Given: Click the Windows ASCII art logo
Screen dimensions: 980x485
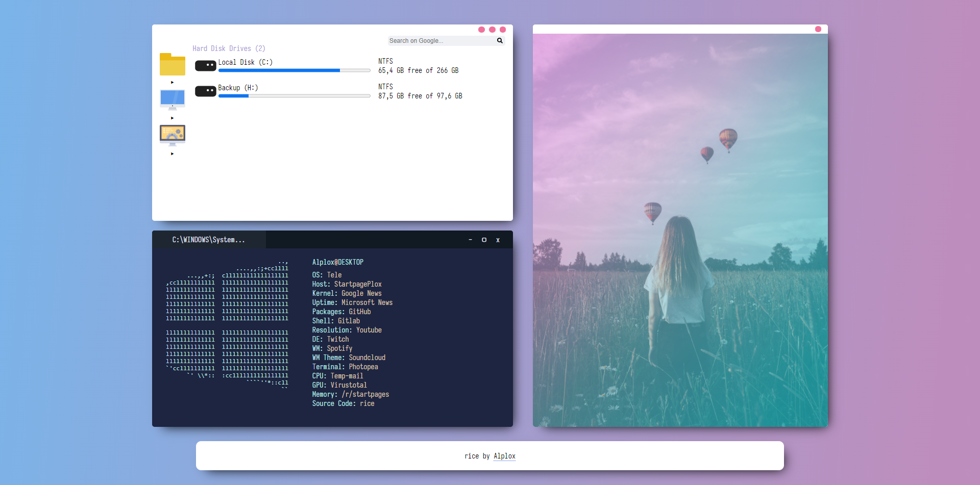Looking at the screenshot, I should pos(227,325).
